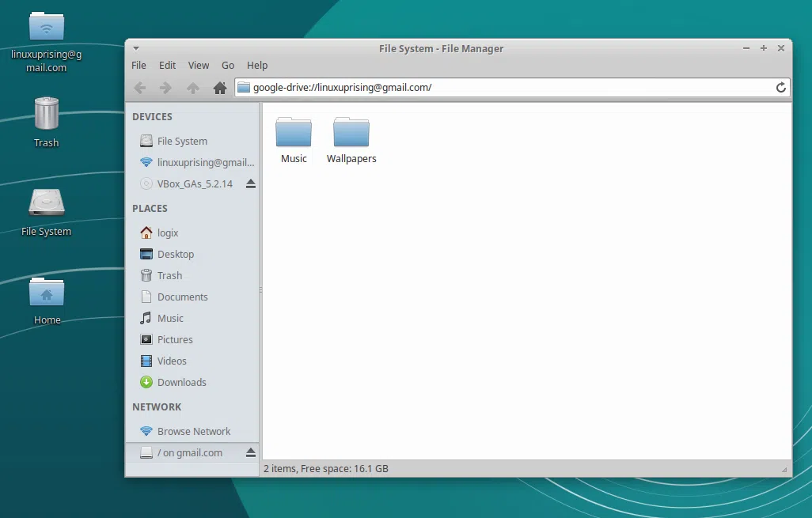Select Browse Network in the sidebar
Image resolution: width=812 pixels, height=518 pixels.
click(193, 431)
